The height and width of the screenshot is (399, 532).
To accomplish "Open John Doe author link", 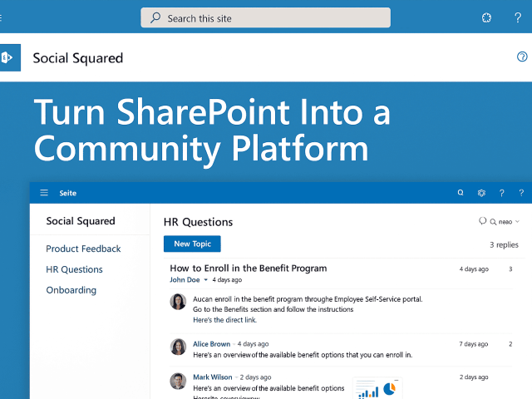I will 185,280.
